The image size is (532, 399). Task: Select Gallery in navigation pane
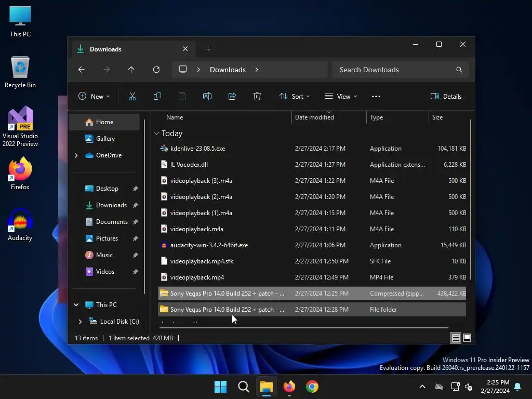pos(104,139)
